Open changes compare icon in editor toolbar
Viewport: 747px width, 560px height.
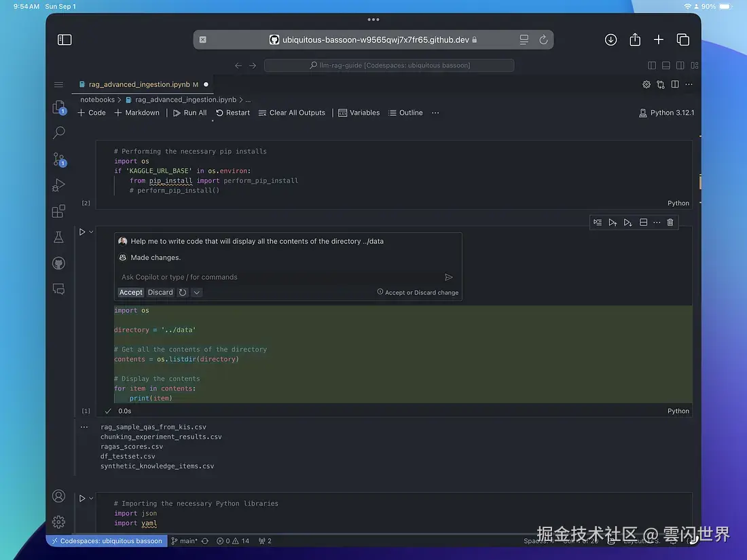coord(660,84)
